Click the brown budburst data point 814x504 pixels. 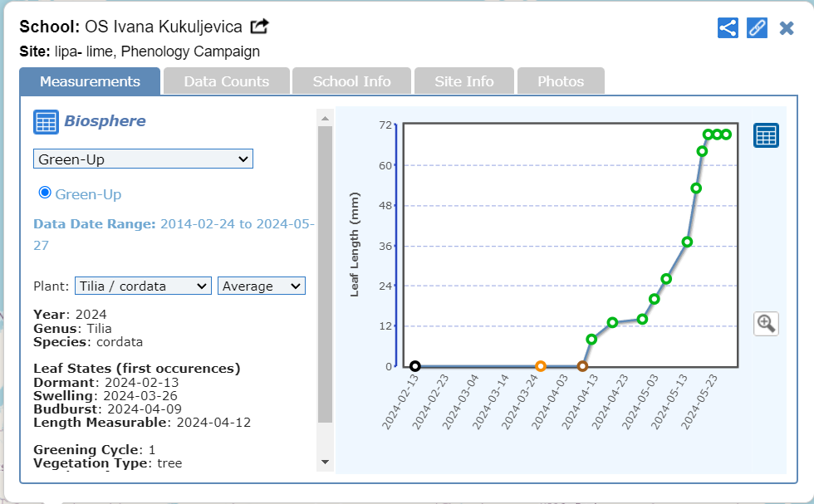click(x=582, y=366)
